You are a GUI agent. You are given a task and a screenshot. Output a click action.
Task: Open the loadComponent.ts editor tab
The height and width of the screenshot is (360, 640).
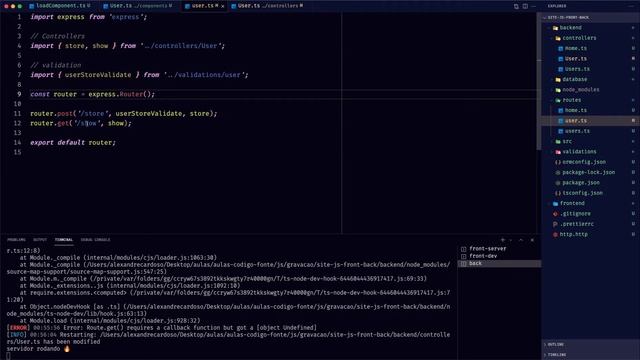60,6
